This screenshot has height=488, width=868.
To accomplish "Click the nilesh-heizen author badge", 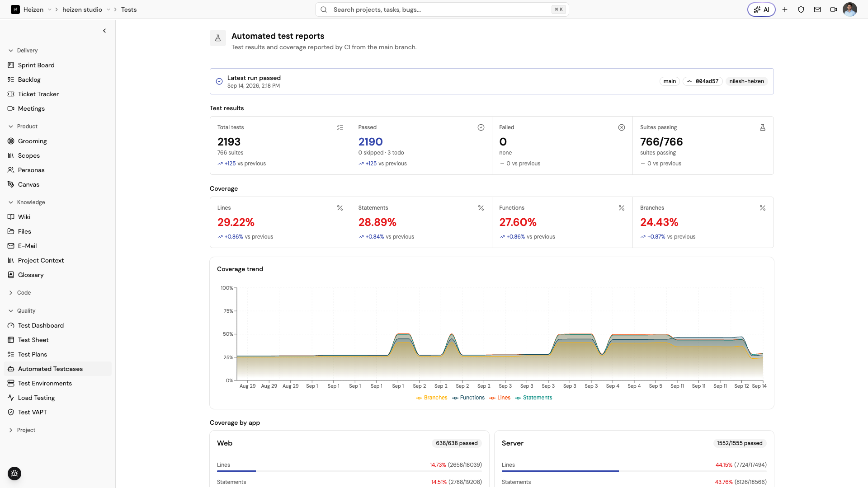I will [746, 81].
